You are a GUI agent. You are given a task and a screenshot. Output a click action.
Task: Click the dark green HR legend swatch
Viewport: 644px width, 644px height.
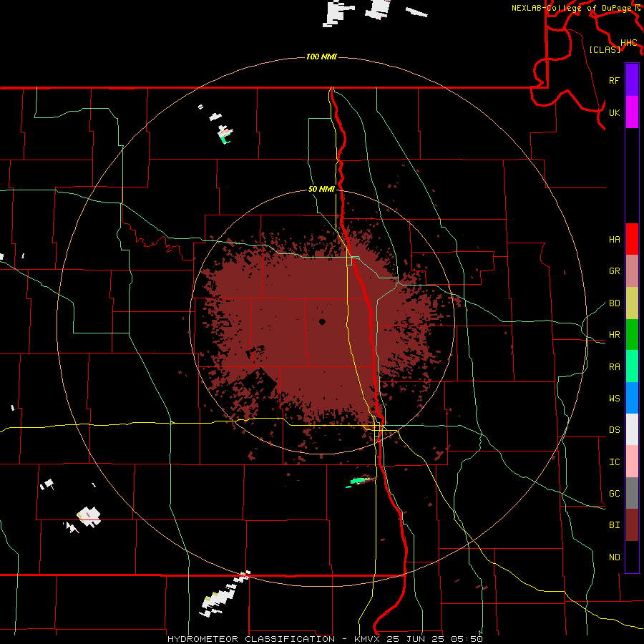632,335
